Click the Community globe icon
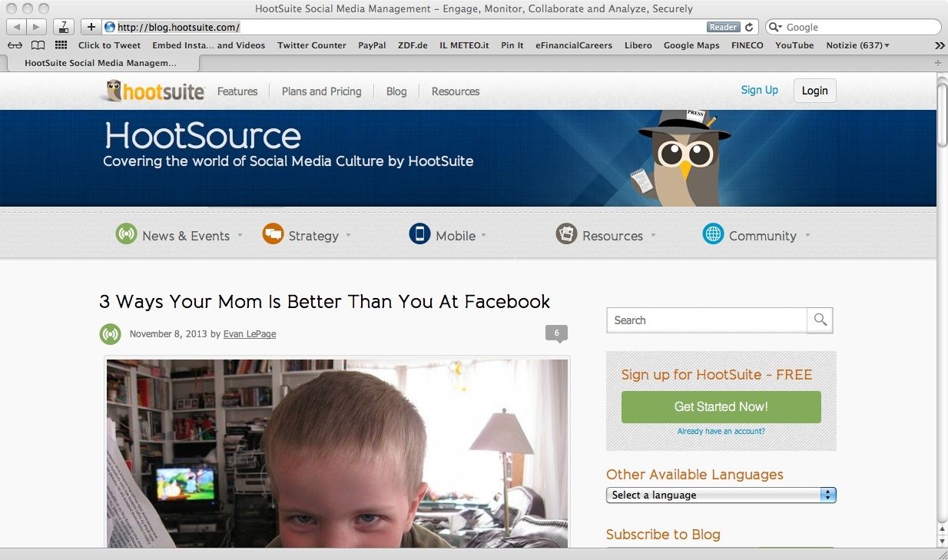Image resolution: width=948 pixels, height=560 pixels. (713, 234)
